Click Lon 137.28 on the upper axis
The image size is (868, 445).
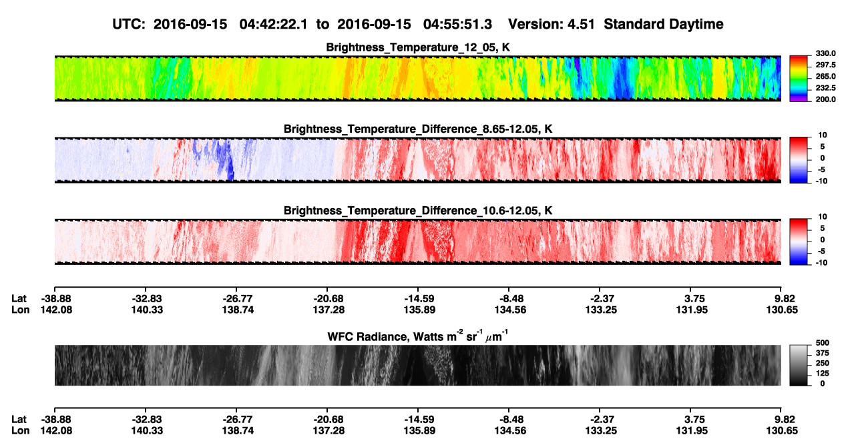tap(328, 310)
